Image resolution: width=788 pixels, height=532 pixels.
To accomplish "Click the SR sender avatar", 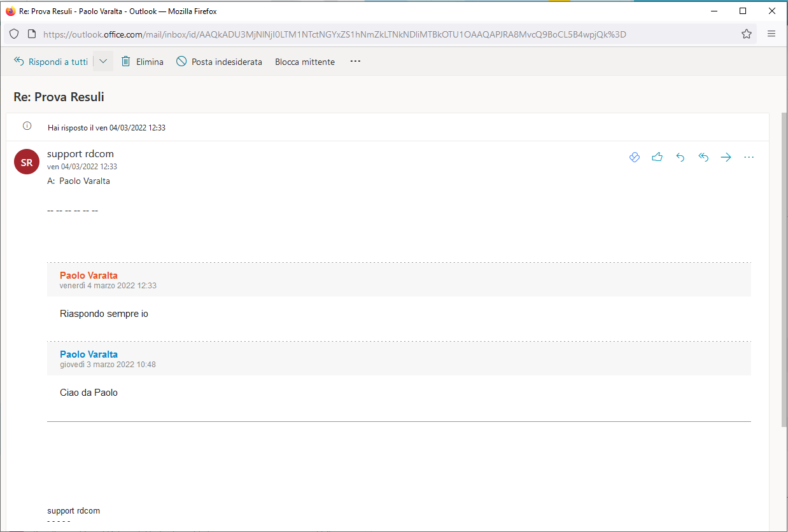I will point(27,162).
